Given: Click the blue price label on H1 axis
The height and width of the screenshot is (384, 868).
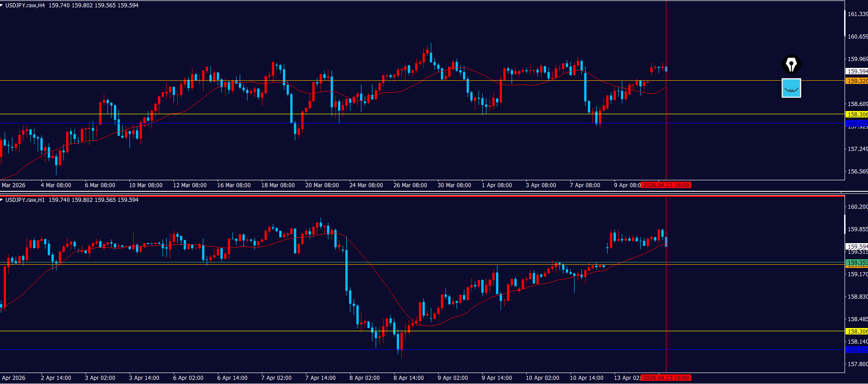Looking at the screenshot, I should click(857, 350).
